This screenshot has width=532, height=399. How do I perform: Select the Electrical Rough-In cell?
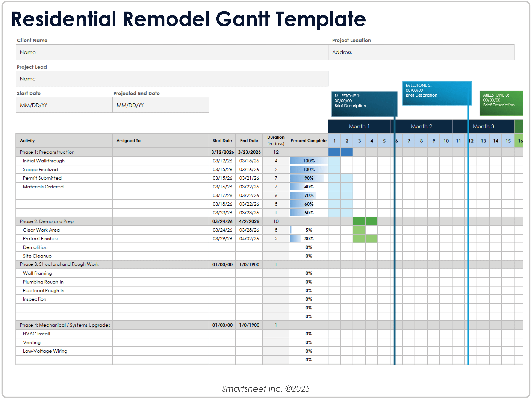64,290
